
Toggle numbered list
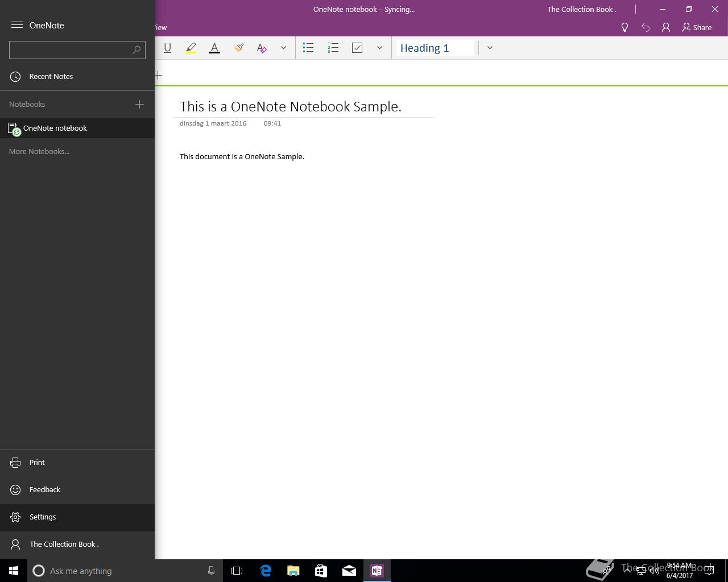[333, 48]
